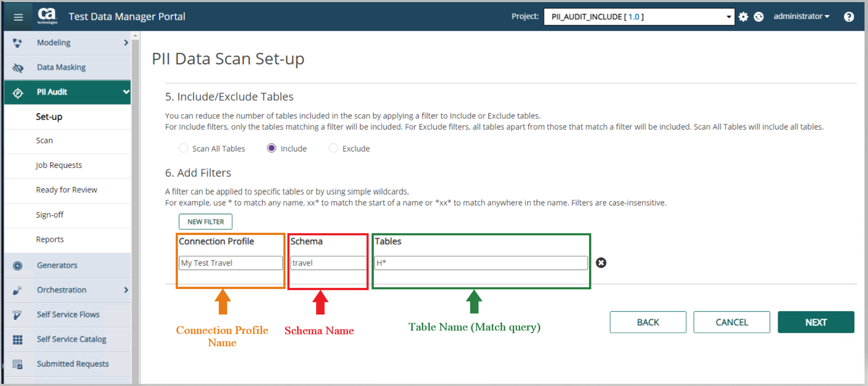The width and height of the screenshot is (868, 386).
Task: Open the hamburger navigation menu
Action: click(x=18, y=17)
